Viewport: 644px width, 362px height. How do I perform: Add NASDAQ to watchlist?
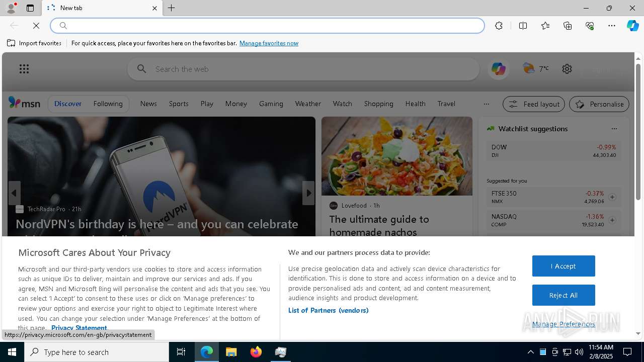click(612, 220)
